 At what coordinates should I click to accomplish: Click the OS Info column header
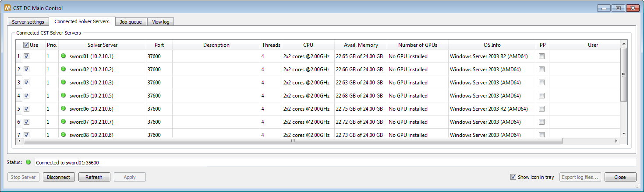(x=492, y=45)
